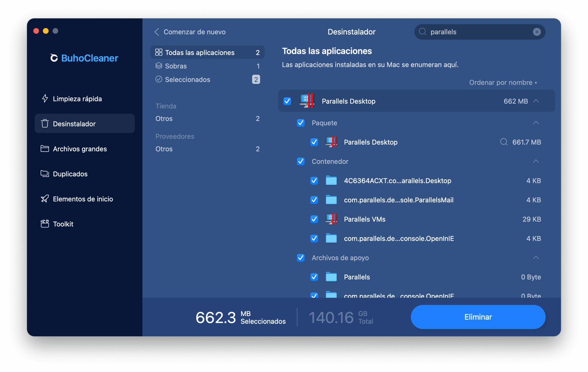Uncheck the Parallels Desktop app checkbox
The image size is (588, 372).
coord(287,101)
